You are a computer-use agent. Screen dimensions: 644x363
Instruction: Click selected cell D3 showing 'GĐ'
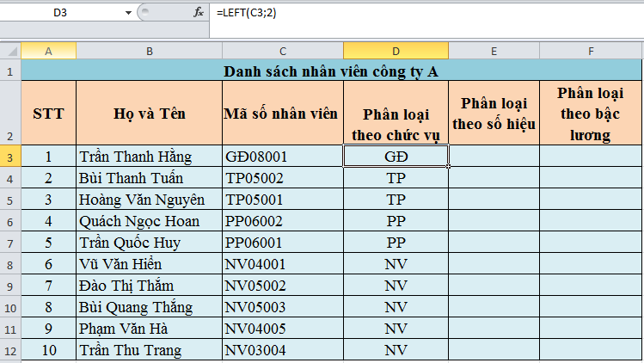[x=396, y=157]
